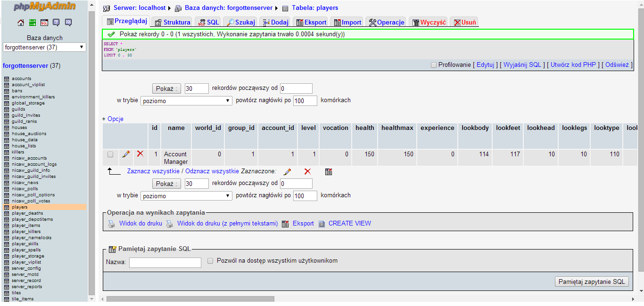Click the table icon beside bans
Screen dimensions: 644x306
(x=7, y=91)
